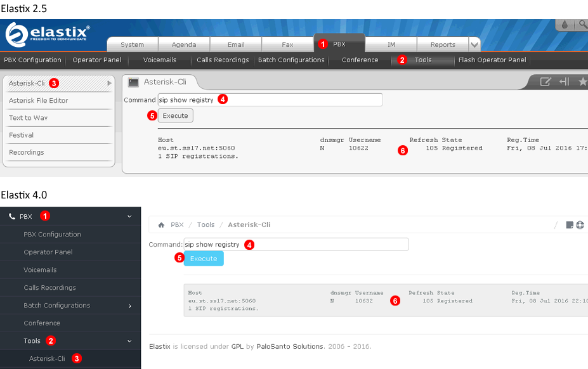Click the collapse sidebar icon in Elastix 2.5
This screenshot has width=588, height=369.
pyautogui.click(x=565, y=81)
